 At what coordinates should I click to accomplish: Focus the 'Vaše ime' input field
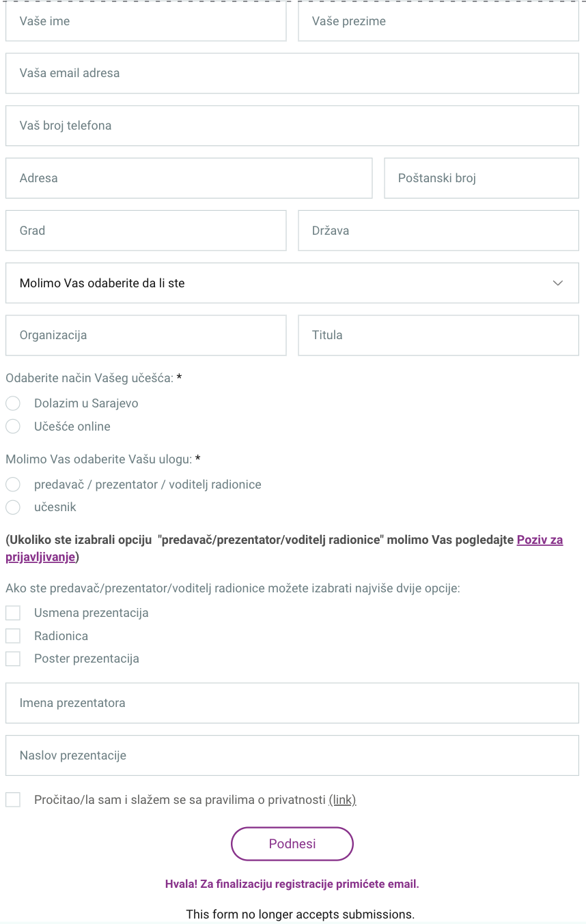[146, 21]
